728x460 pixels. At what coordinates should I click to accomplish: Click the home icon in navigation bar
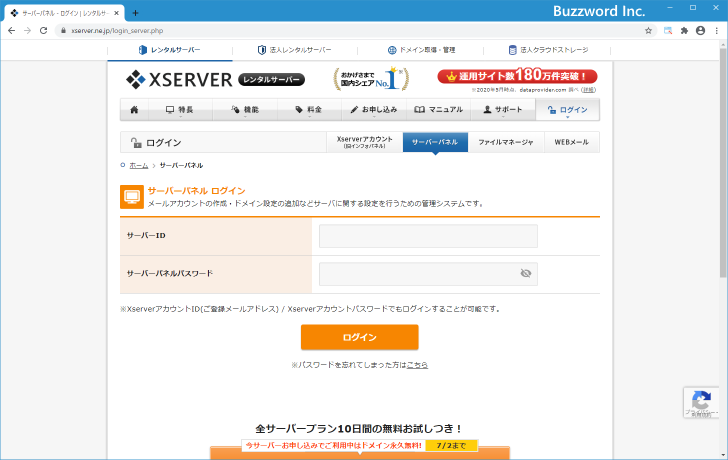[x=134, y=110]
